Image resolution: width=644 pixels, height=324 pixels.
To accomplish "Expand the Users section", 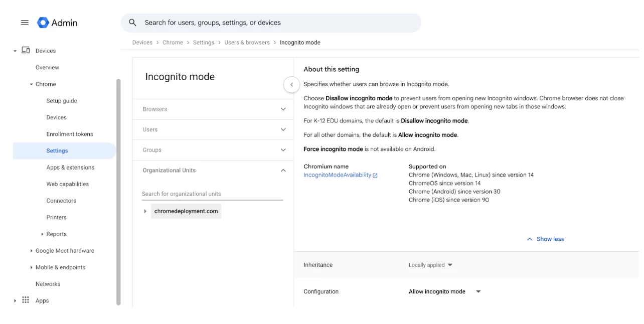I will (x=283, y=130).
